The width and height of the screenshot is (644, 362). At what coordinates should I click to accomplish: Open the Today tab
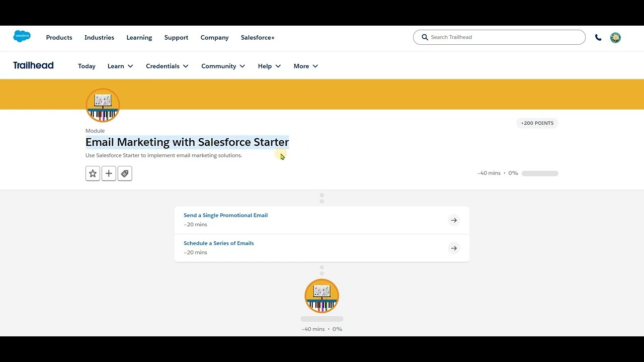click(x=87, y=66)
